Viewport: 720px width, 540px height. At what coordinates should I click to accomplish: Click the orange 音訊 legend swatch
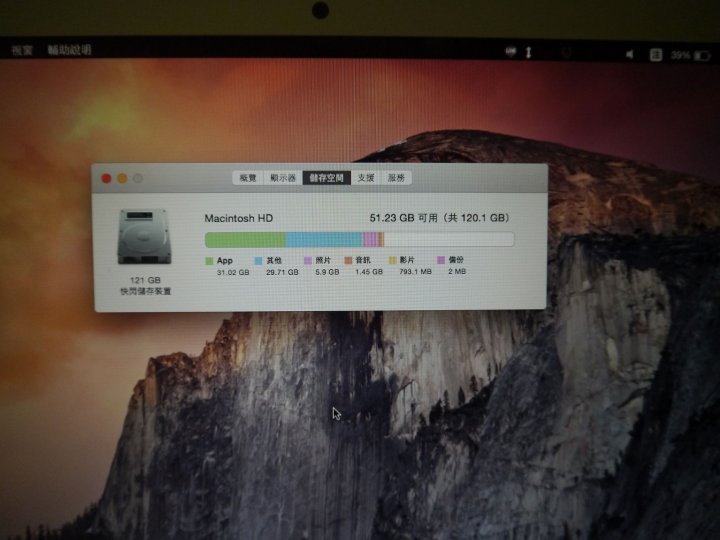(348, 260)
